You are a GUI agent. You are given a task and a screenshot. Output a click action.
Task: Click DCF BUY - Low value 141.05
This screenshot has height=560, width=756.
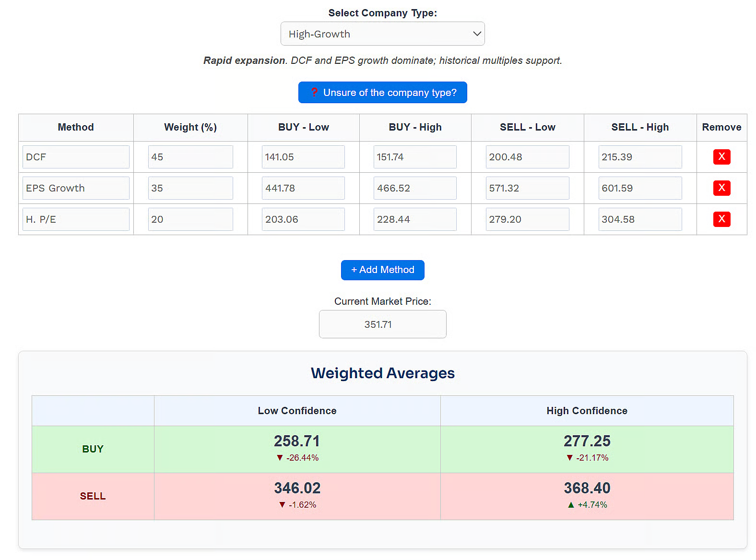[303, 157]
